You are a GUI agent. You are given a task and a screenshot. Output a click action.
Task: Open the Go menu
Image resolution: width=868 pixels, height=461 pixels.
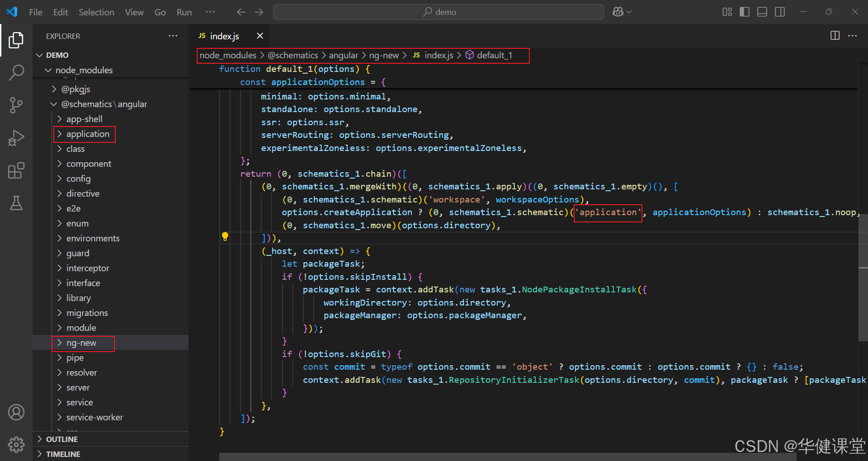tap(160, 12)
